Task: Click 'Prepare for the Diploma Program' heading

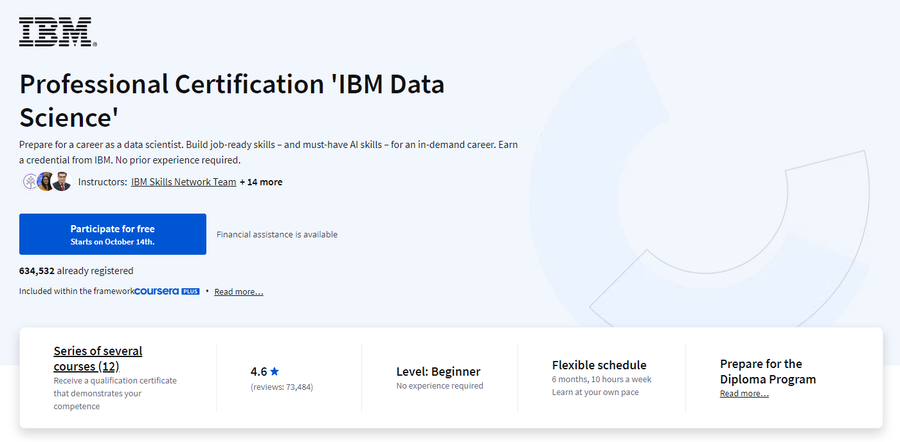Action: (x=768, y=371)
